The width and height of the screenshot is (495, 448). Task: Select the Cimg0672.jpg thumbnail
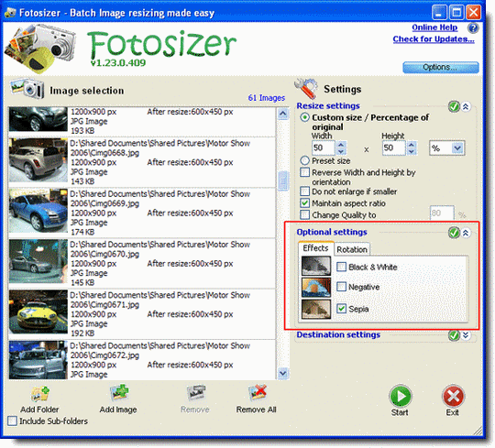tap(38, 360)
